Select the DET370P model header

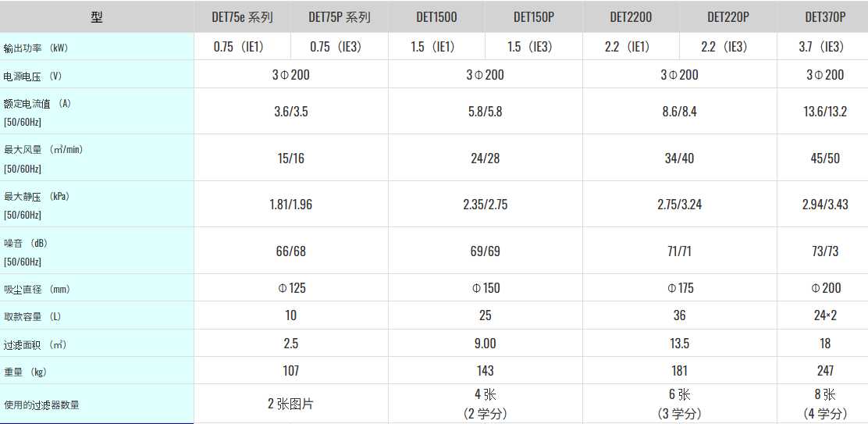click(x=825, y=16)
